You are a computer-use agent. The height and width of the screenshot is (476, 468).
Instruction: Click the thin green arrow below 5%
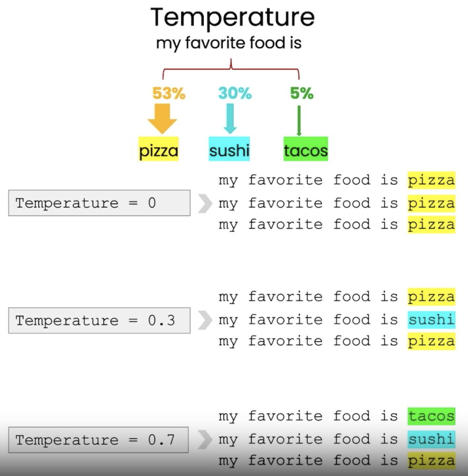pos(299,120)
